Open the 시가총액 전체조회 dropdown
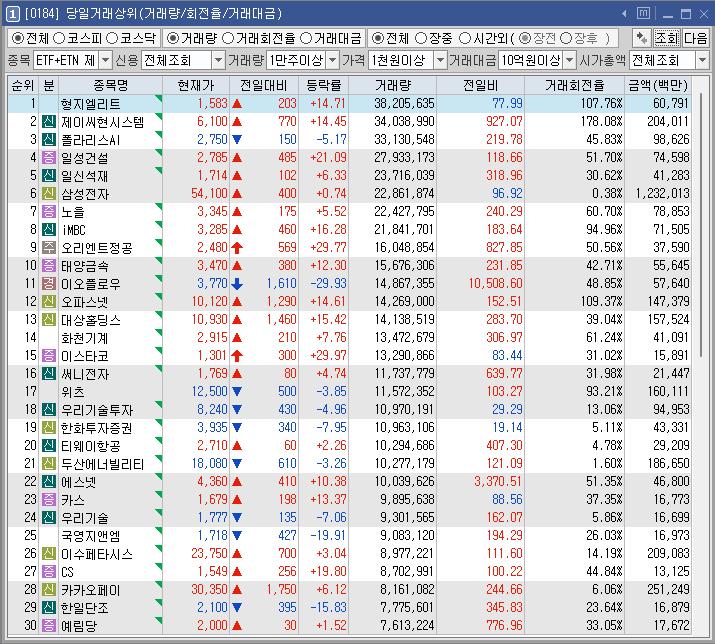 pyautogui.click(x=702, y=60)
